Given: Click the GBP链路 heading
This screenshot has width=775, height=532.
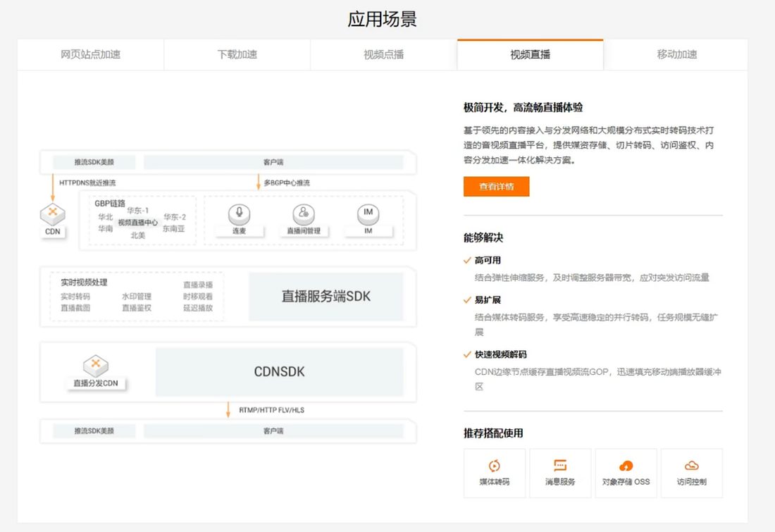Looking at the screenshot, I should (x=110, y=203).
